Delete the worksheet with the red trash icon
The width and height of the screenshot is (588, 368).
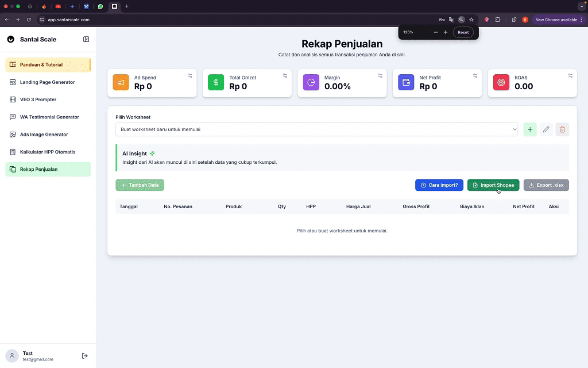point(562,129)
